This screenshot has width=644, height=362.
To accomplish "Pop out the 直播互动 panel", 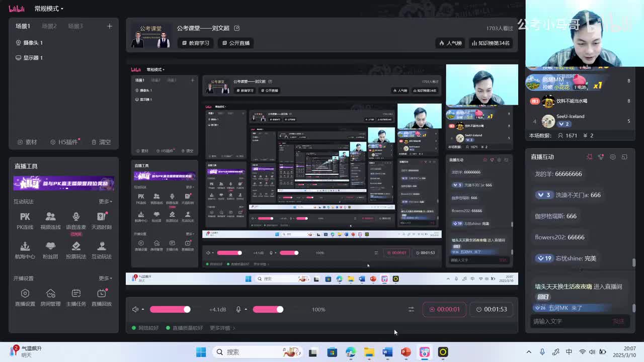I will [x=624, y=157].
